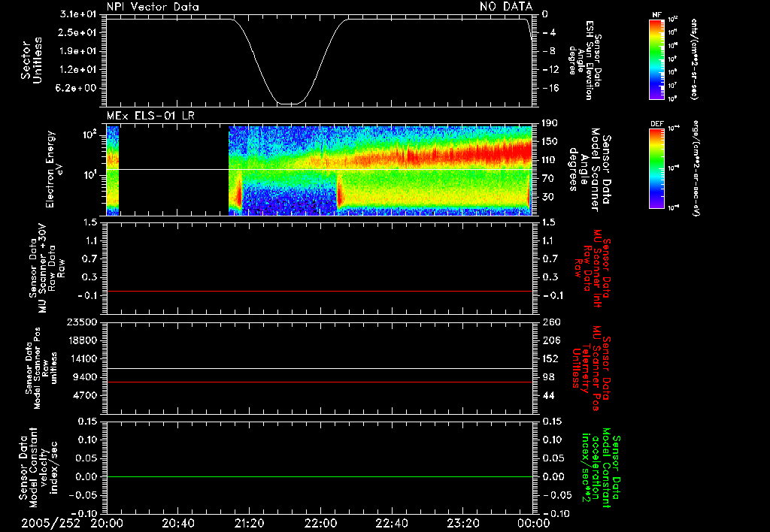Click the red MU Scanner Pos Telemetry label

coord(591,368)
